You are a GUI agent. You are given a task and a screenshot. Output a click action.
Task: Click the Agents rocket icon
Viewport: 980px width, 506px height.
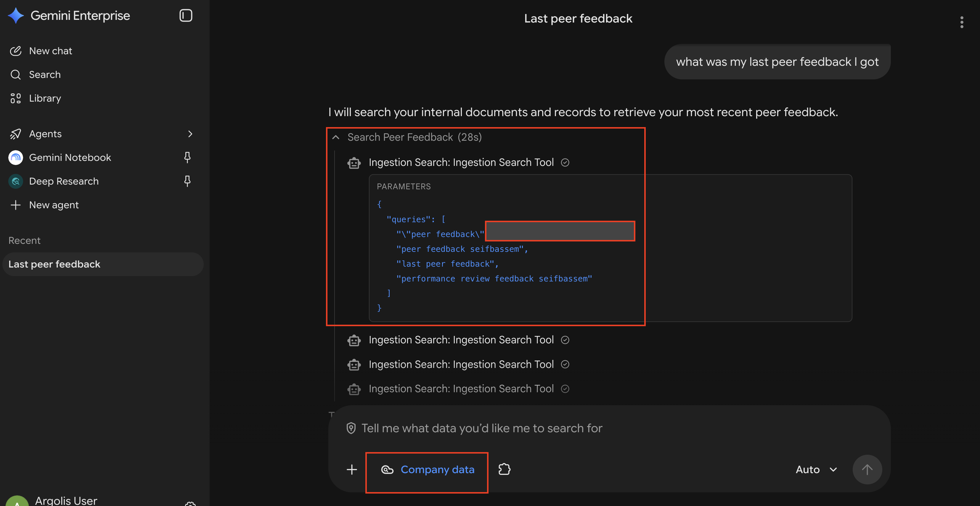pyautogui.click(x=16, y=134)
